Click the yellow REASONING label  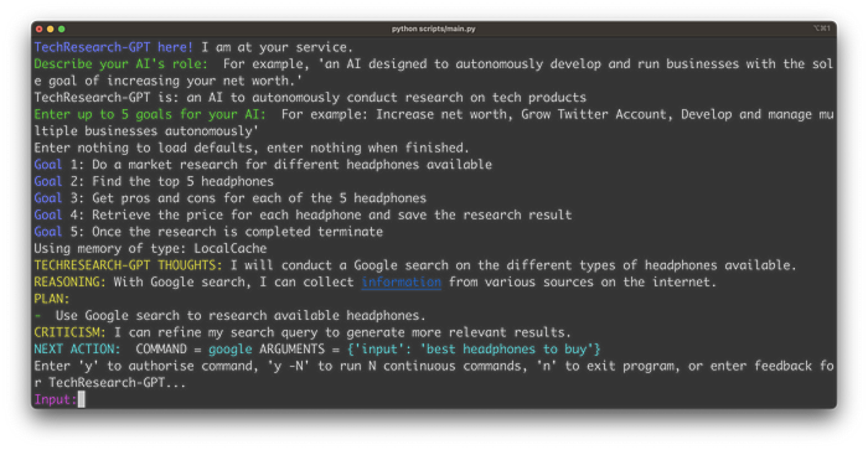tap(70, 282)
